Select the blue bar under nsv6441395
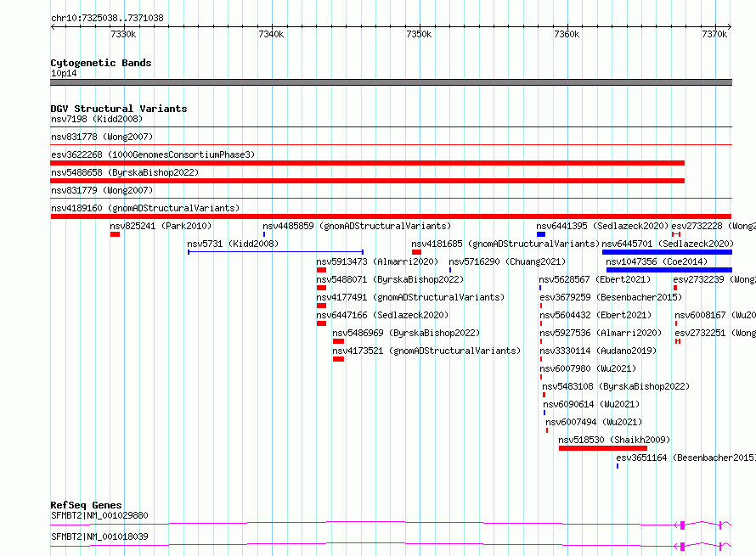This screenshot has width=756, height=556. [x=541, y=234]
